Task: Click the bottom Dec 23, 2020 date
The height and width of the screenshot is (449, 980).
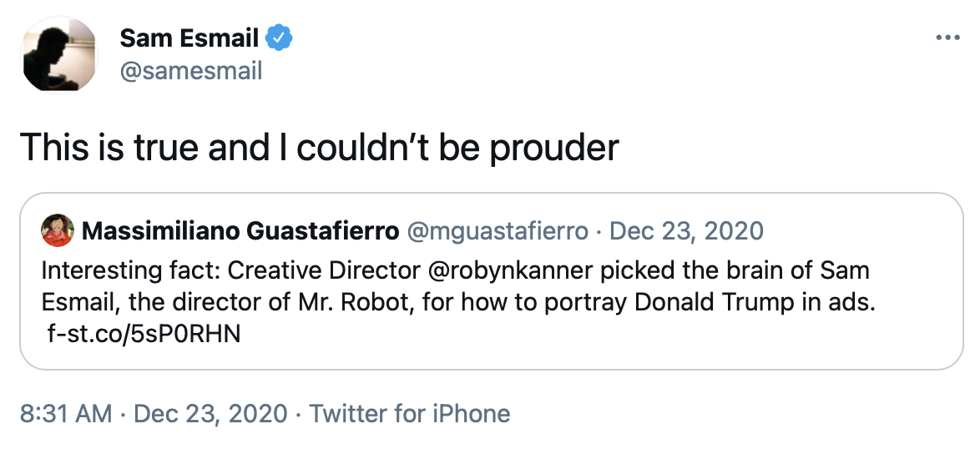Action: (x=210, y=413)
